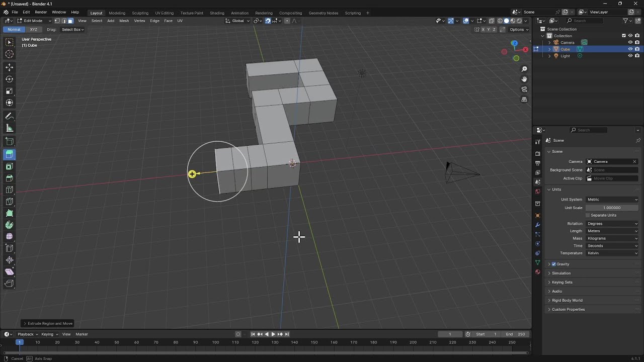644x362 pixels.
Task: Click the Unit Scale value slider
Action: [612, 208]
